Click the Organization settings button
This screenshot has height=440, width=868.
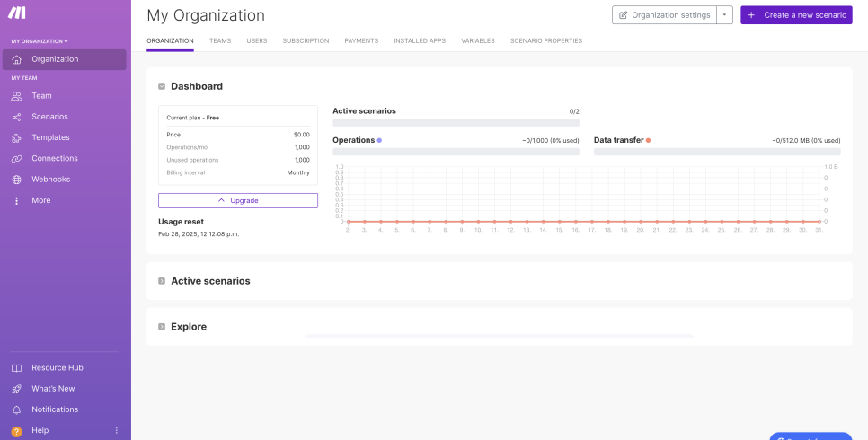click(664, 15)
